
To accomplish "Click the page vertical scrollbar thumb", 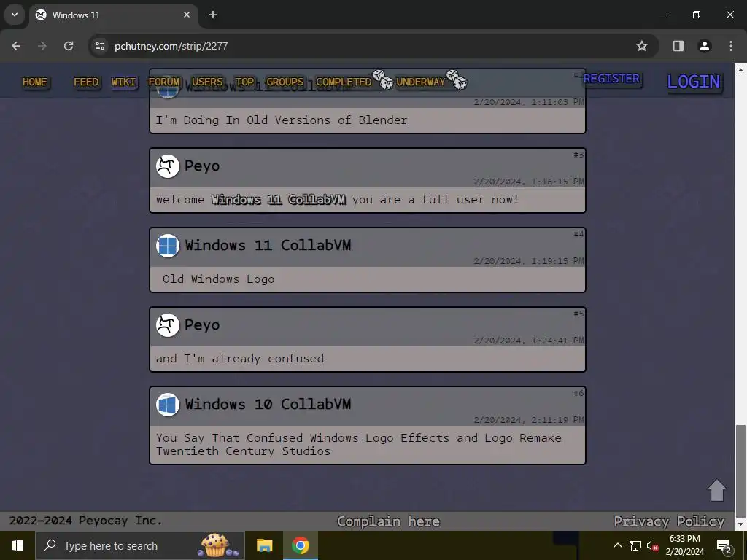I will (740, 471).
